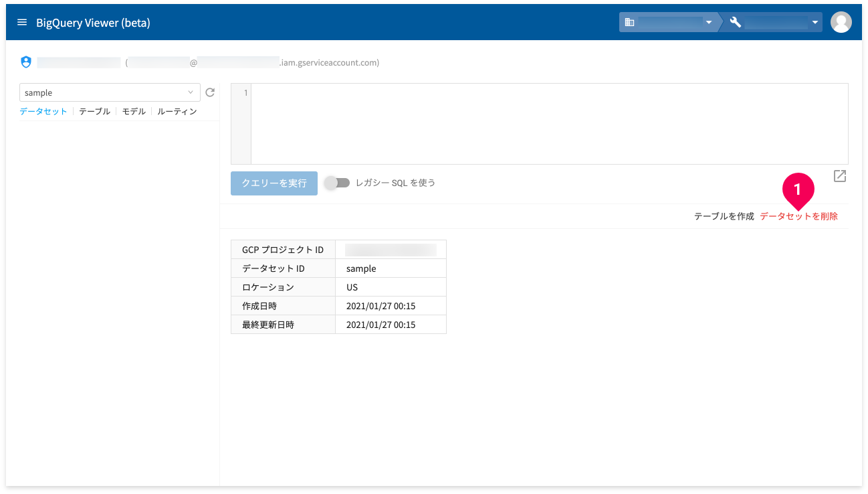868x494 pixels.
Task: Switch to the モデル tab
Action: tap(134, 111)
